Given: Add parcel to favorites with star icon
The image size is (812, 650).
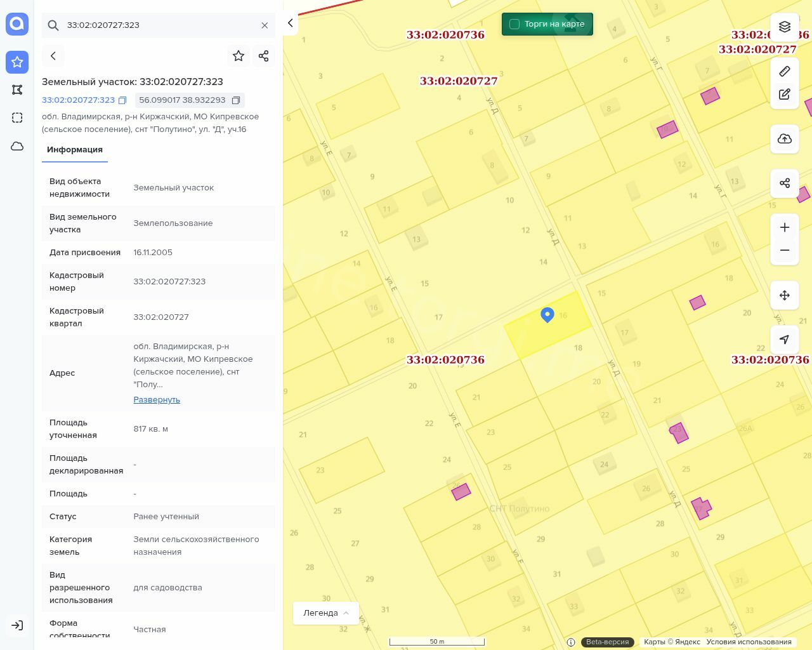Looking at the screenshot, I should tap(239, 56).
